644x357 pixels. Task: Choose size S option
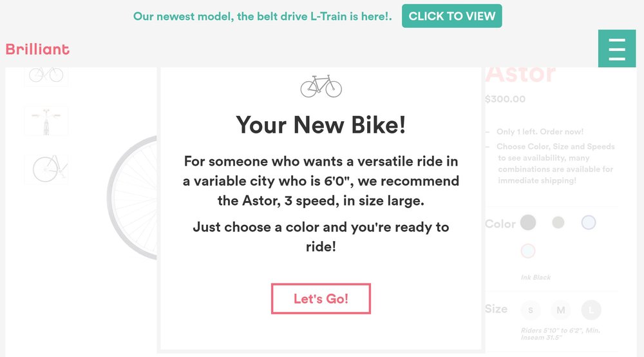531,310
